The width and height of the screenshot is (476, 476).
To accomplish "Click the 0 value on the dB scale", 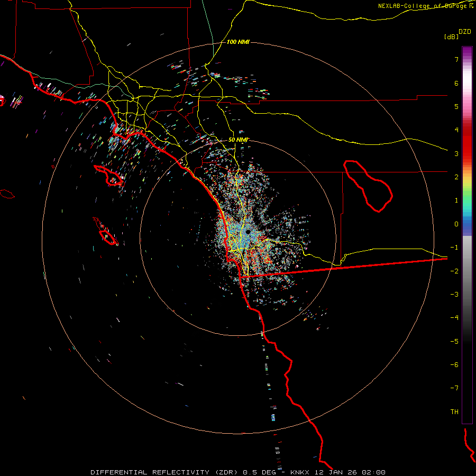I will [456, 224].
